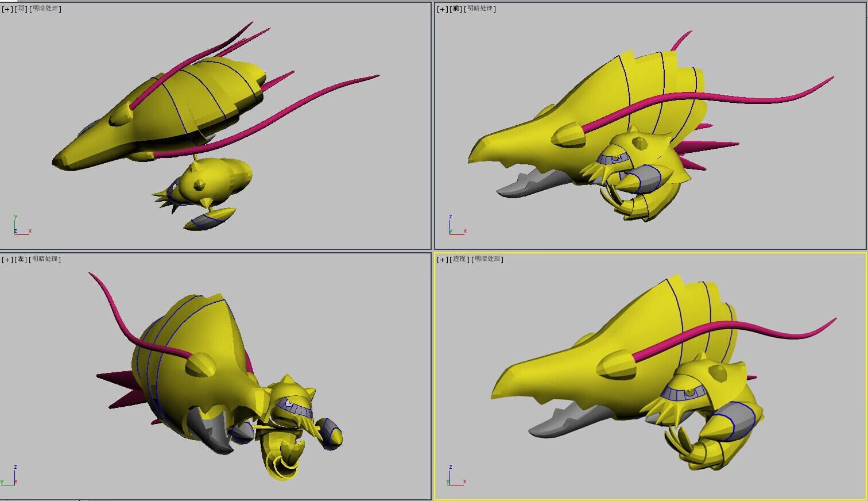The width and height of the screenshot is (868, 501).
Task: Open 明暗处理 shading menu in 前 viewport
Action: coord(480,9)
